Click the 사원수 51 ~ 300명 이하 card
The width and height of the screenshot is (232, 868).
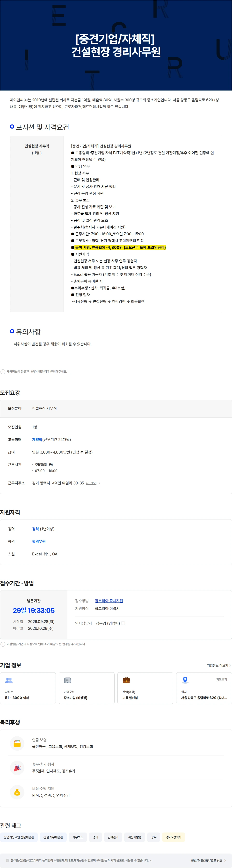tap(28, 688)
